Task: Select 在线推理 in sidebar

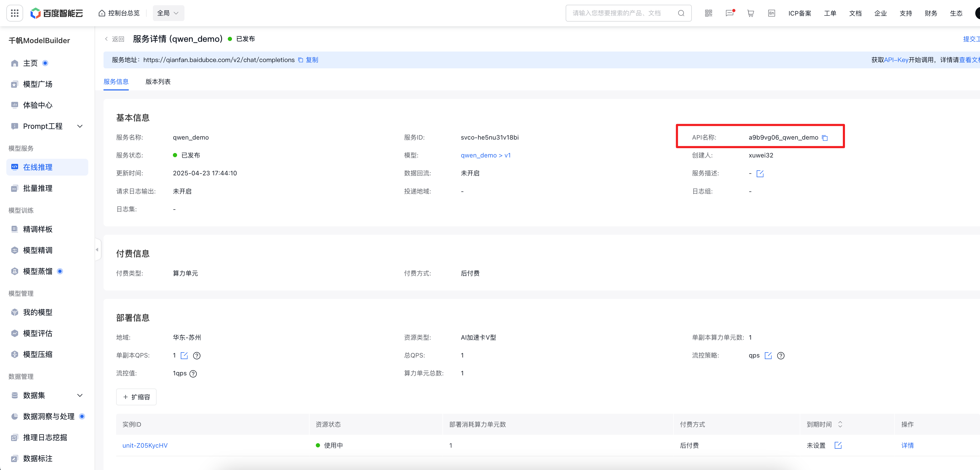Action: [x=47, y=167]
